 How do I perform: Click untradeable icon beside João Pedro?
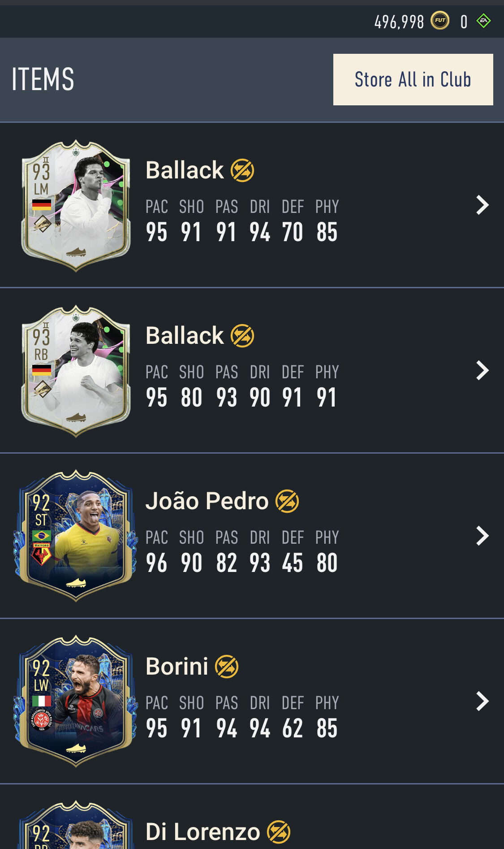click(x=287, y=501)
